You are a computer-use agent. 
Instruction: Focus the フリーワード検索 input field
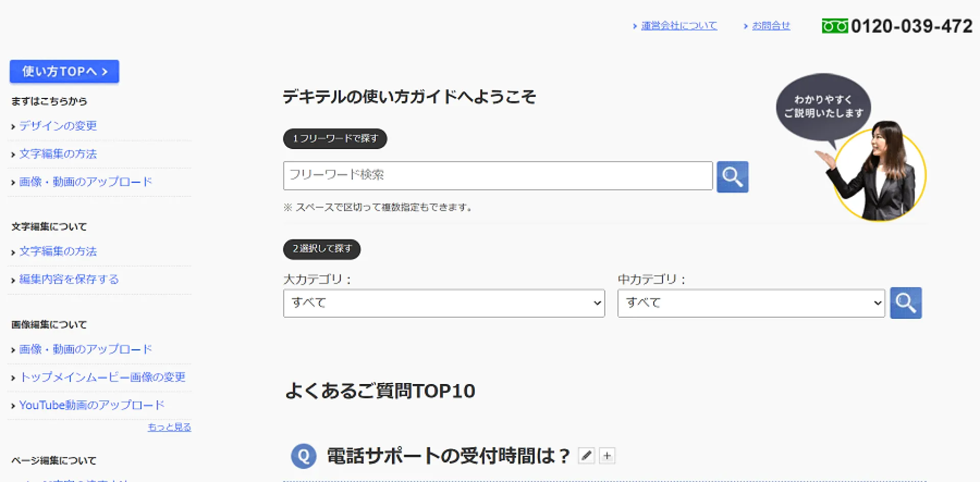point(498,176)
